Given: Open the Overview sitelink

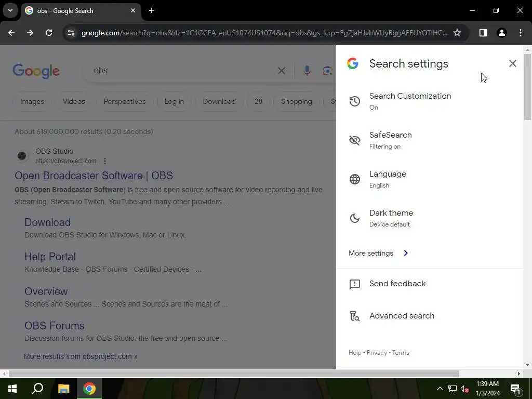Looking at the screenshot, I should [46, 291].
